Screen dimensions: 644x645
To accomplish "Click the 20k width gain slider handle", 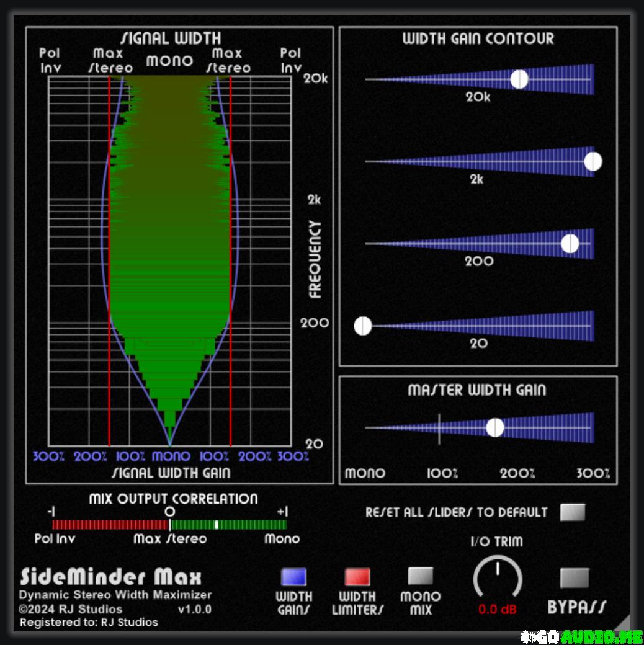I will [519, 79].
